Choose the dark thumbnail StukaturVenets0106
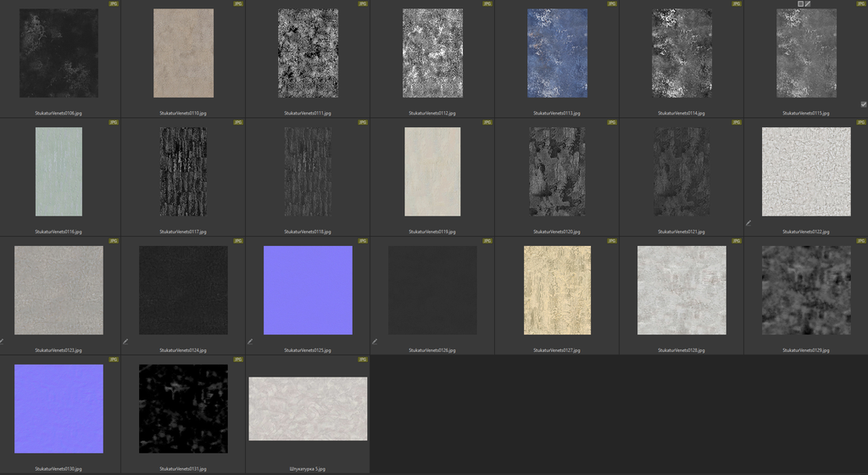 pyautogui.click(x=58, y=53)
